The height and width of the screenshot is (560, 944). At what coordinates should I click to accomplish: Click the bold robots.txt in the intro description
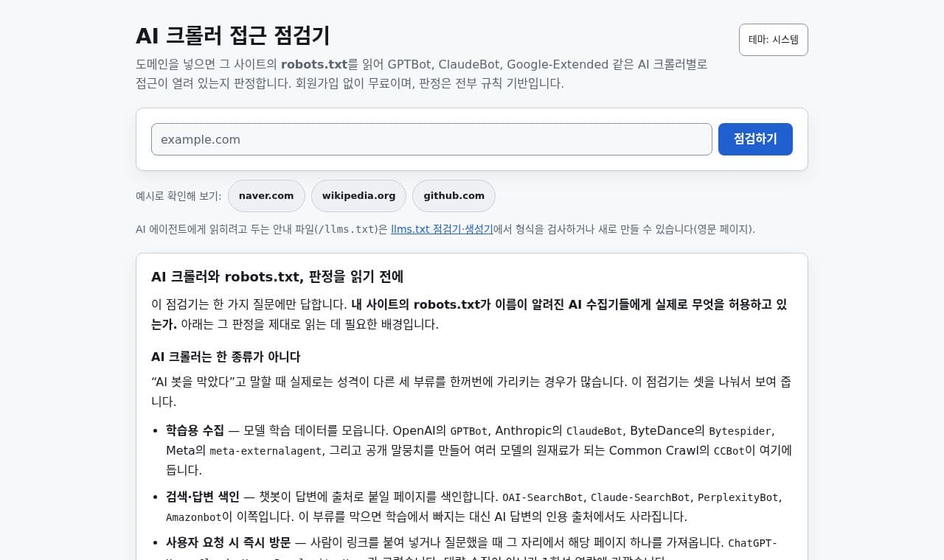[314, 64]
